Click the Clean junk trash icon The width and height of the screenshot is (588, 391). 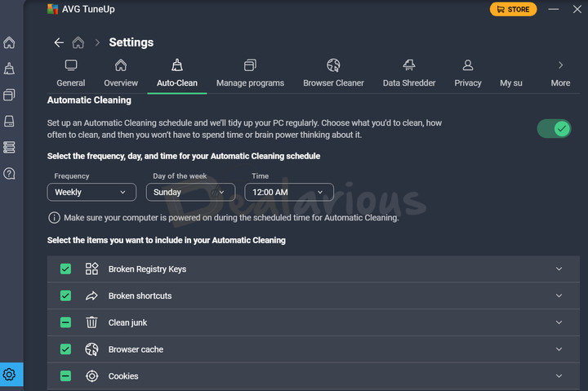(x=91, y=322)
